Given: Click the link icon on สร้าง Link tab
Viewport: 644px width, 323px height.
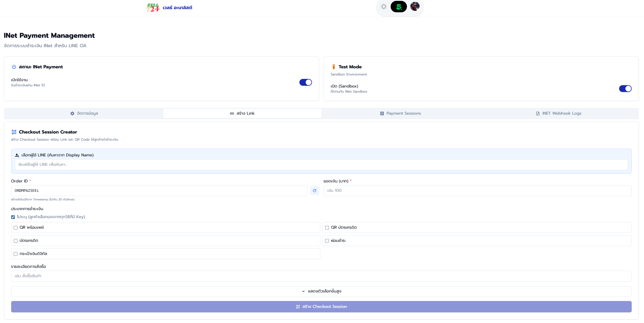Looking at the screenshot, I should click(232, 113).
